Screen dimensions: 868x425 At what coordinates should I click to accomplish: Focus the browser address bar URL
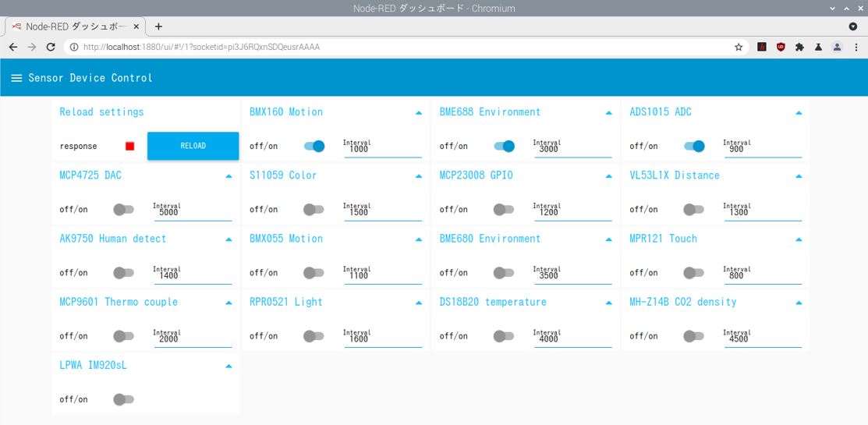pyautogui.click(x=390, y=47)
